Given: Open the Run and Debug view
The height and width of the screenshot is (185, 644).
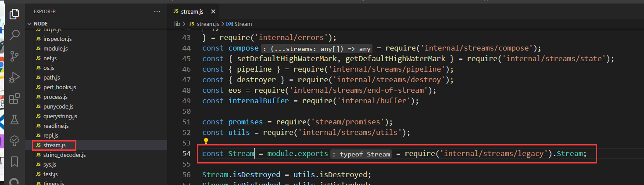Looking at the screenshot, I should [x=14, y=77].
